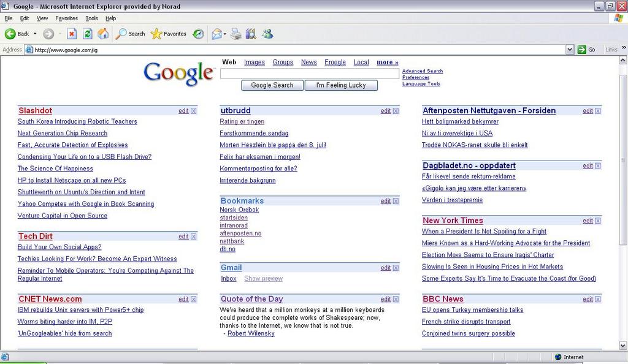Click the Google Search button

click(272, 85)
